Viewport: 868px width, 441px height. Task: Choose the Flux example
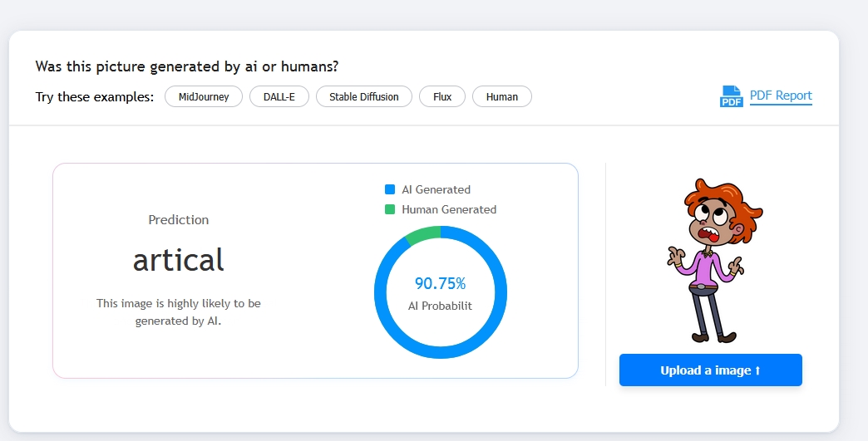pos(442,96)
